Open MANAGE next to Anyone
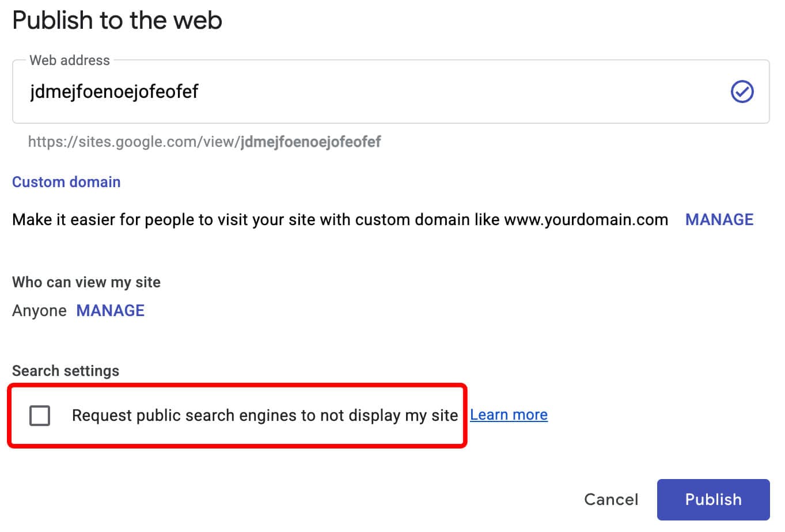The image size is (785, 532). (111, 311)
